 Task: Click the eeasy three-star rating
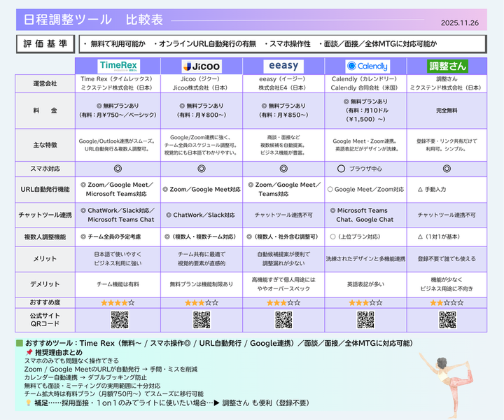[283, 302]
